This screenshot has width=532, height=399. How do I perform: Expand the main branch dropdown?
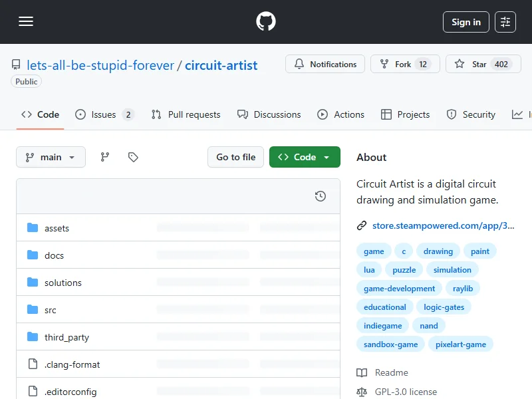click(x=51, y=157)
